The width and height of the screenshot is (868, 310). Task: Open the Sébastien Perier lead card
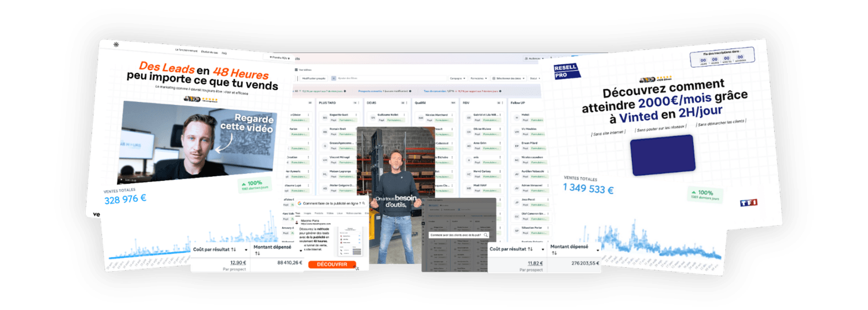point(531,231)
